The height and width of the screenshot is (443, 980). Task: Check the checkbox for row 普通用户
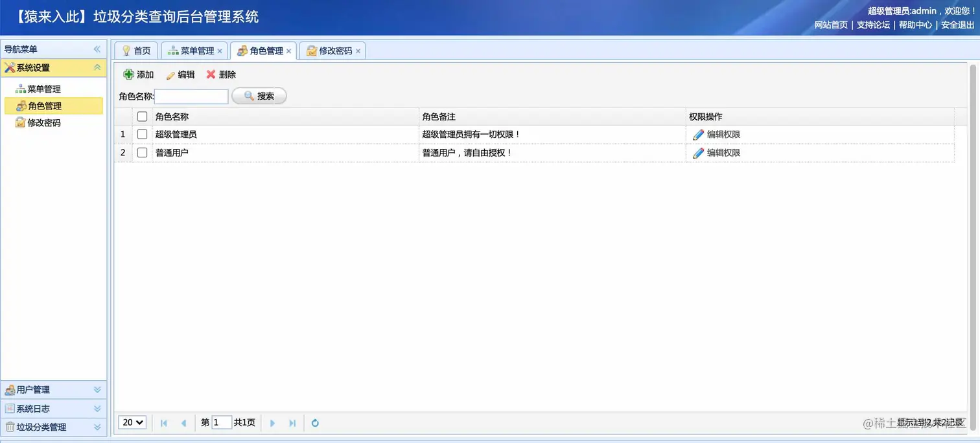point(143,152)
